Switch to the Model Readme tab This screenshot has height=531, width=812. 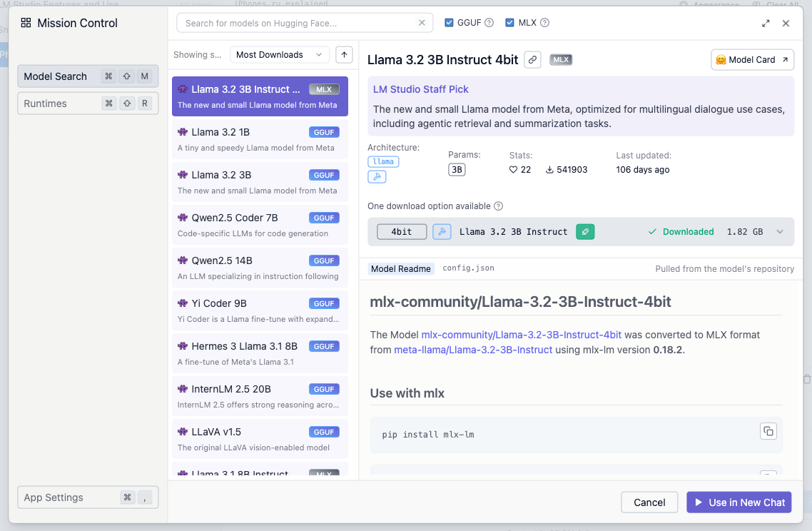coord(401,268)
